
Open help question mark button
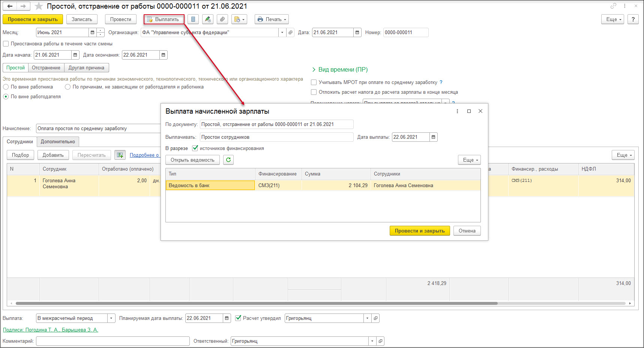pos(633,19)
